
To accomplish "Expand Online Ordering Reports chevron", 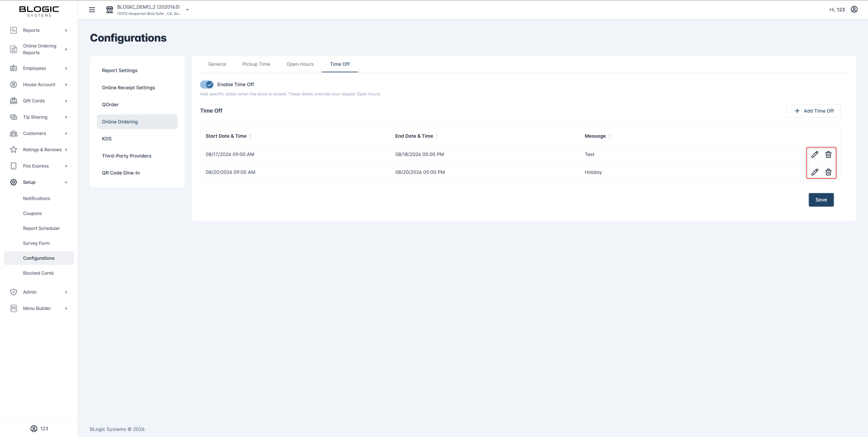I will click(x=66, y=49).
